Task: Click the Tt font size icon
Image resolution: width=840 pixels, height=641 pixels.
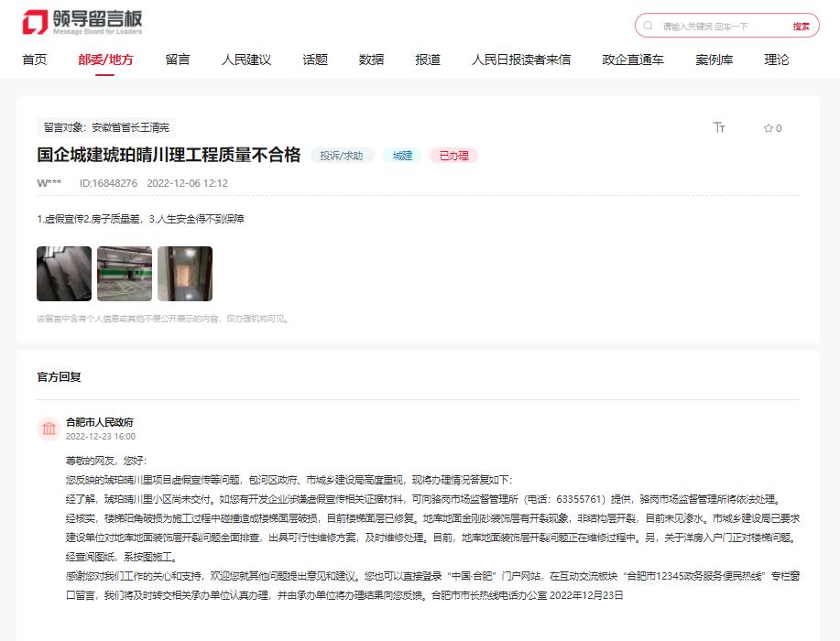Action: pos(720,128)
